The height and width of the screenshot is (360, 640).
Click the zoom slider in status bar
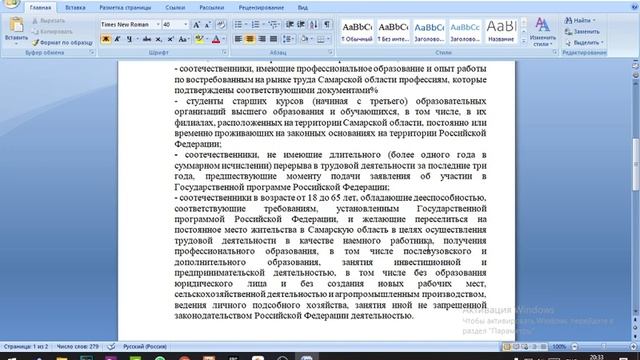tap(604, 347)
